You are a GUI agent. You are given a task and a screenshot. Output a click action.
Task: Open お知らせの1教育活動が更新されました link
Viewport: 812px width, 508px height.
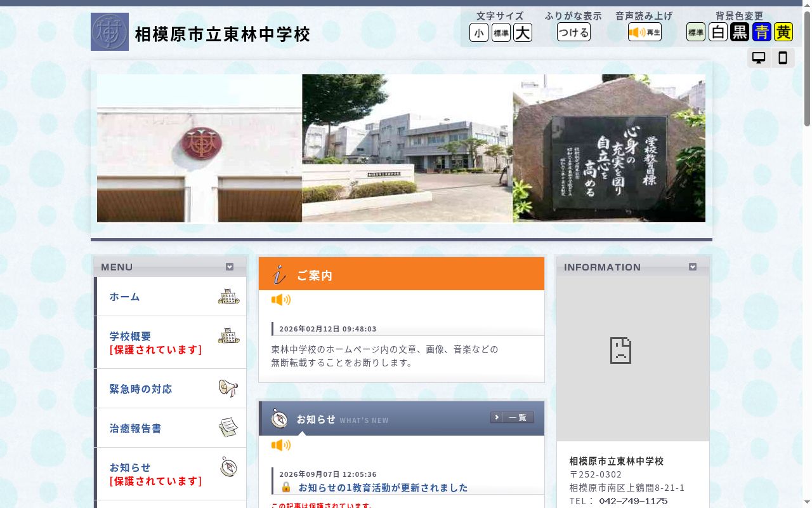(383, 488)
